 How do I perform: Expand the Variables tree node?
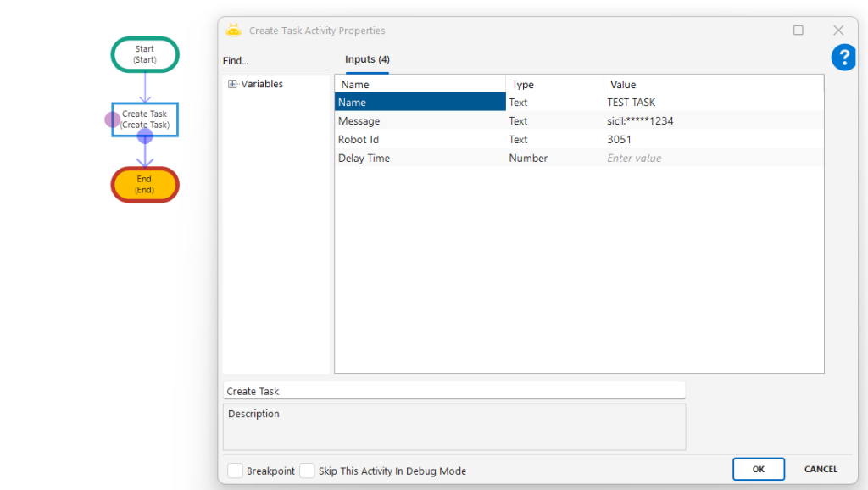[232, 84]
